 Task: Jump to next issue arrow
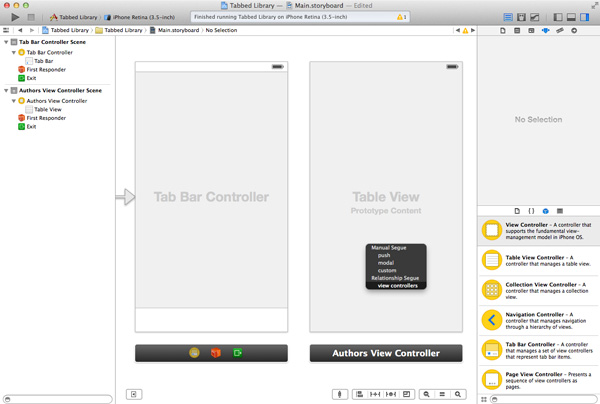(473, 30)
